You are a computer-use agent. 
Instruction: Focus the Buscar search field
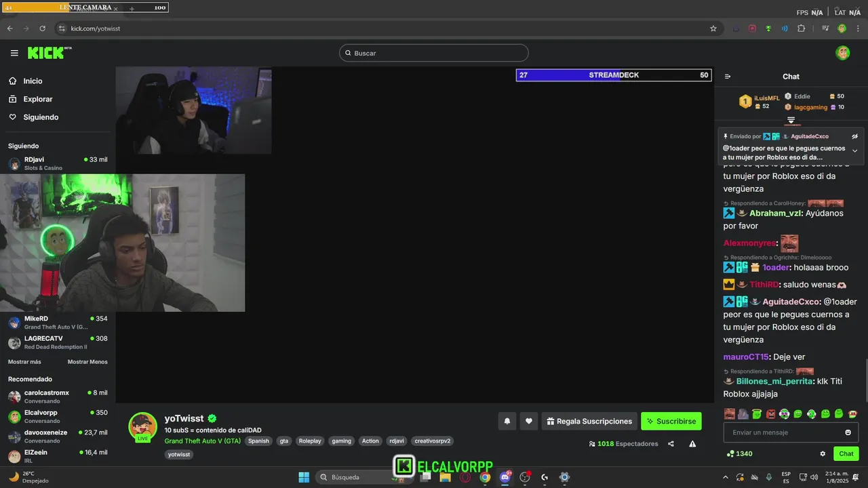tap(434, 53)
